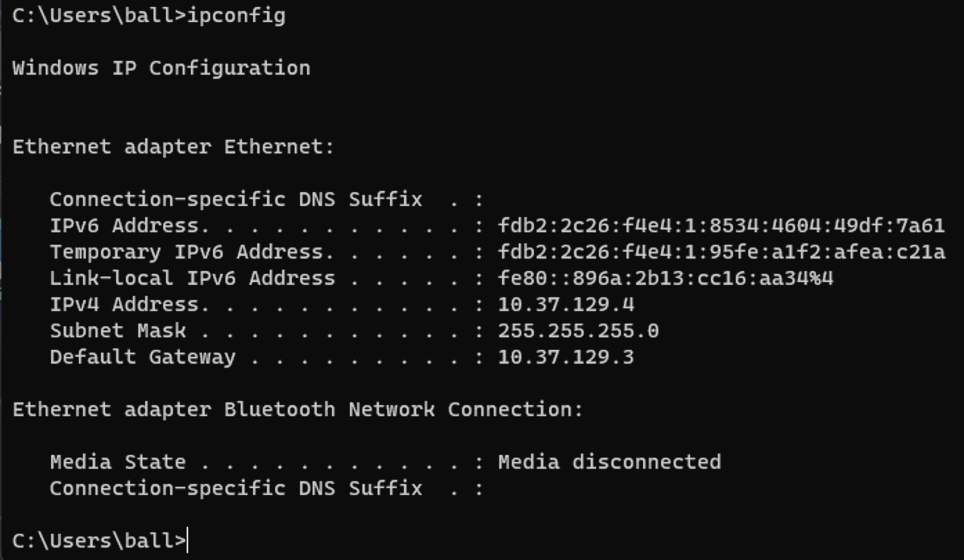Click the "Ethernet adapter Ethernet:" header line
Screen dimensions: 964x560
pyautogui.click(x=173, y=147)
